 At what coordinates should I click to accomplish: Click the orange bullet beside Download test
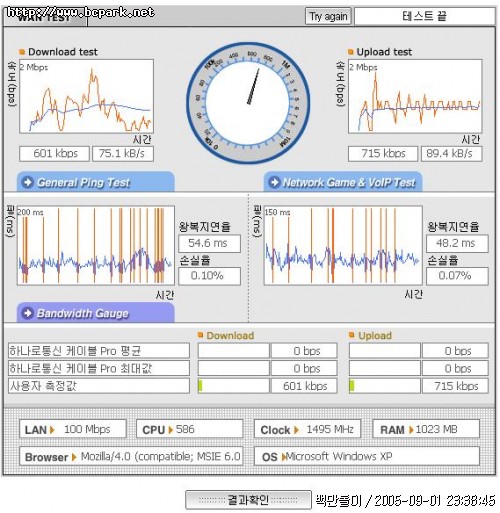(22, 52)
